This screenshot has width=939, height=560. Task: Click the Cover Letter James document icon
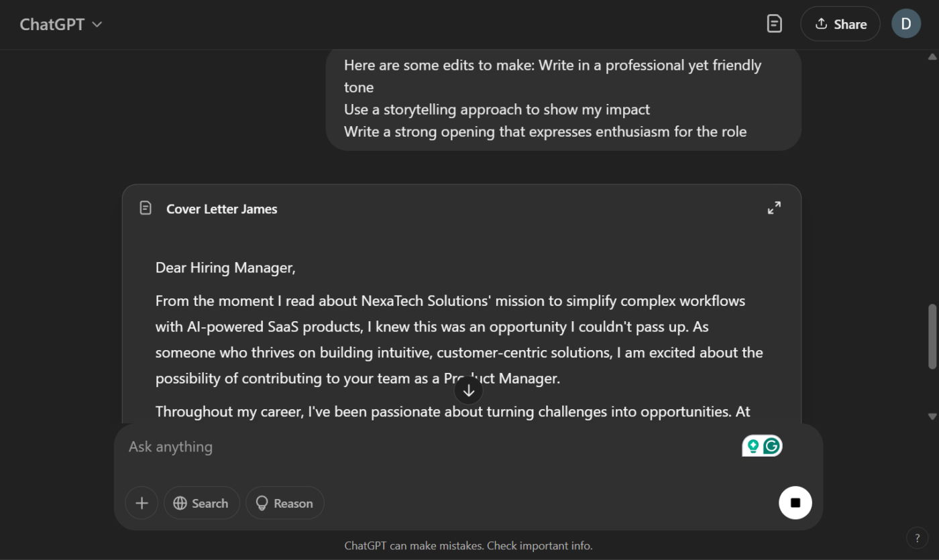146,208
